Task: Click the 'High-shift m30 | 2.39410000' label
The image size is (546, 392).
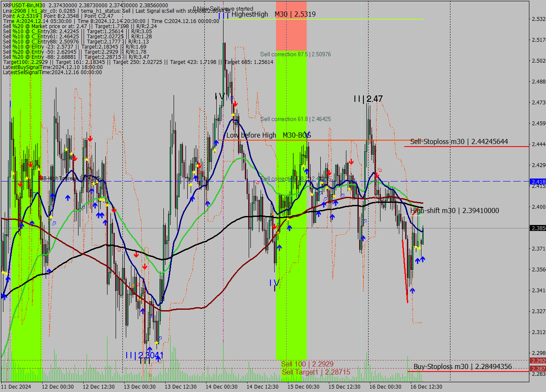Action: pyautogui.click(x=455, y=210)
